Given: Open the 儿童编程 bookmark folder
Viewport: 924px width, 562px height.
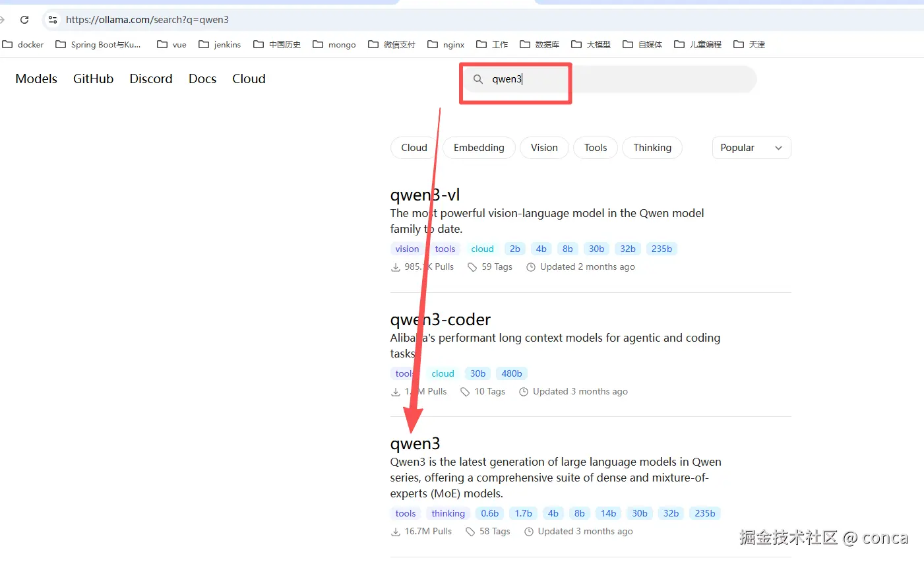Looking at the screenshot, I should point(698,44).
